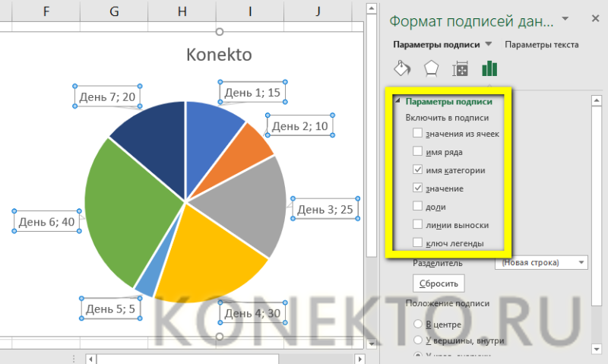This screenshot has height=364, width=608.
Task: Open the Size & Properties icon
Action: pos(461,68)
